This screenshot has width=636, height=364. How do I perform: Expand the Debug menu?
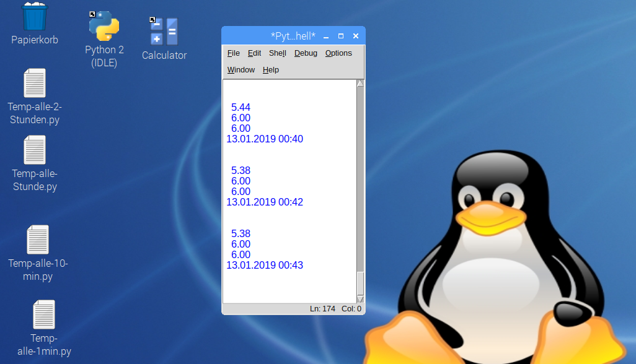point(306,53)
